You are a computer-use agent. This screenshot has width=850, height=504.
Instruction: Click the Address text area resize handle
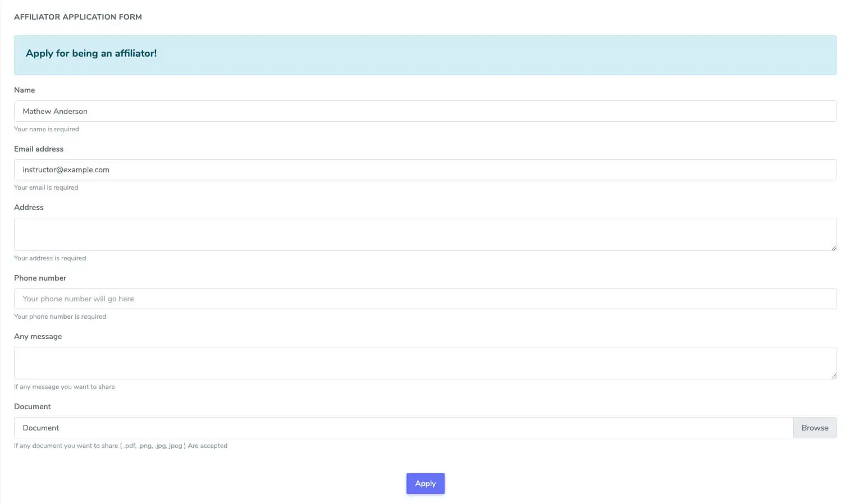[x=834, y=248]
